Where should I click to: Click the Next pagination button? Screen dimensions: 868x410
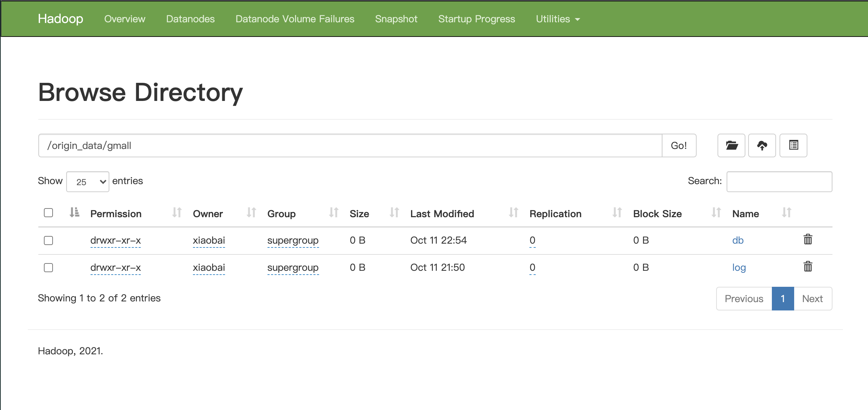click(x=812, y=299)
